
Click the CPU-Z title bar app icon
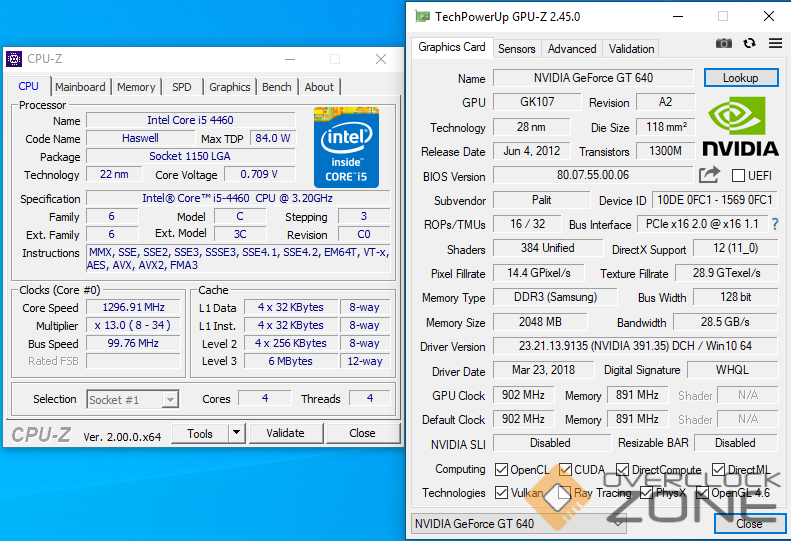pos(14,59)
